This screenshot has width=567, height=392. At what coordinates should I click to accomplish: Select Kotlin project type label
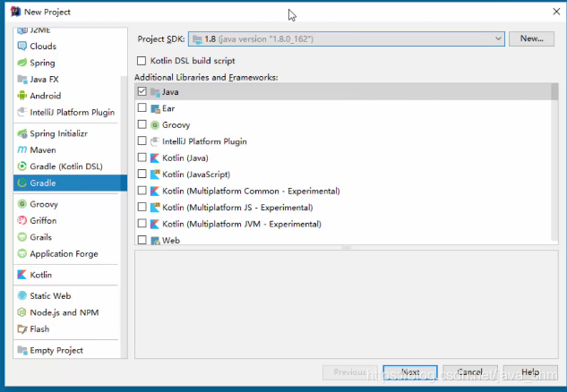pos(41,275)
